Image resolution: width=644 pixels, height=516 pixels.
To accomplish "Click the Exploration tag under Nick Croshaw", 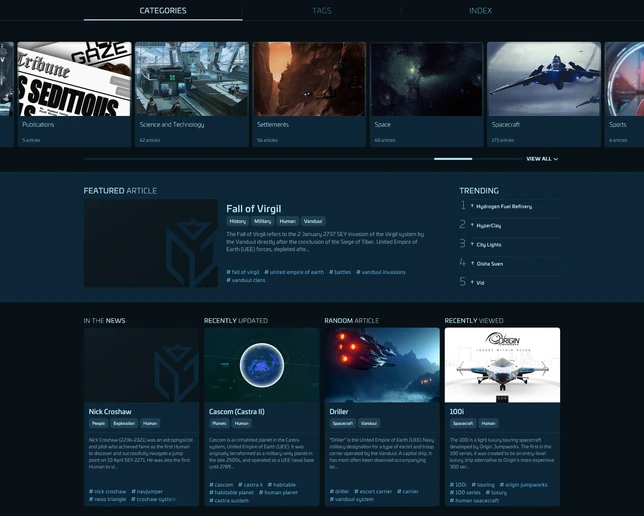I will click(124, 423).
